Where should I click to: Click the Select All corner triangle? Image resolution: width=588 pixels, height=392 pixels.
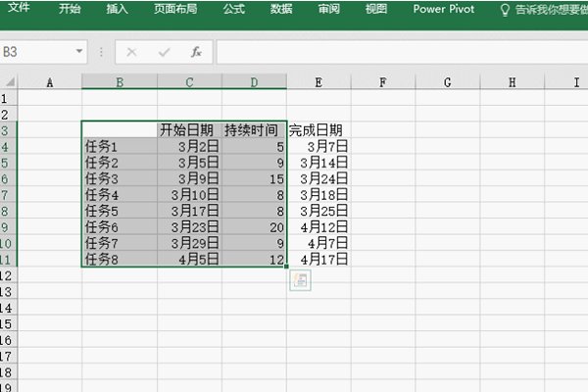(9, 81)
